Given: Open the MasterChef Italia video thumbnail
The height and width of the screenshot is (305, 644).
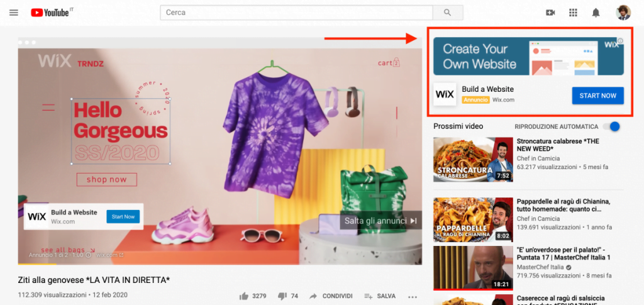Looking at the screenshot, I should pos(473,268).
